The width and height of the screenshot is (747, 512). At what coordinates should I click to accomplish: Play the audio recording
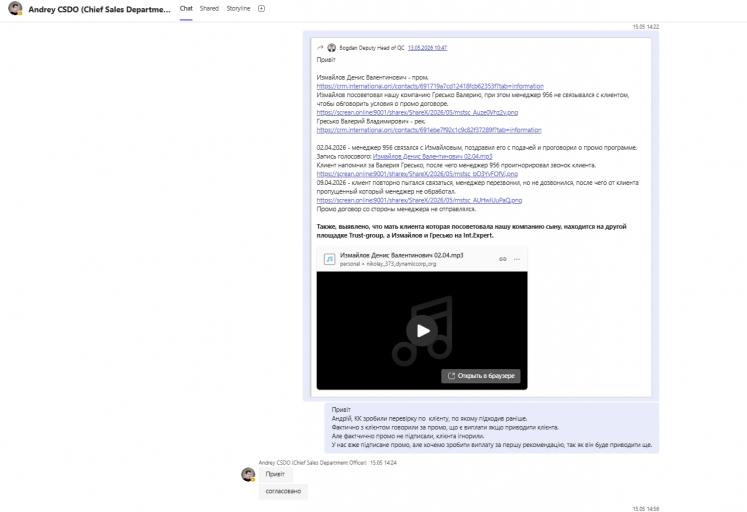422,331
